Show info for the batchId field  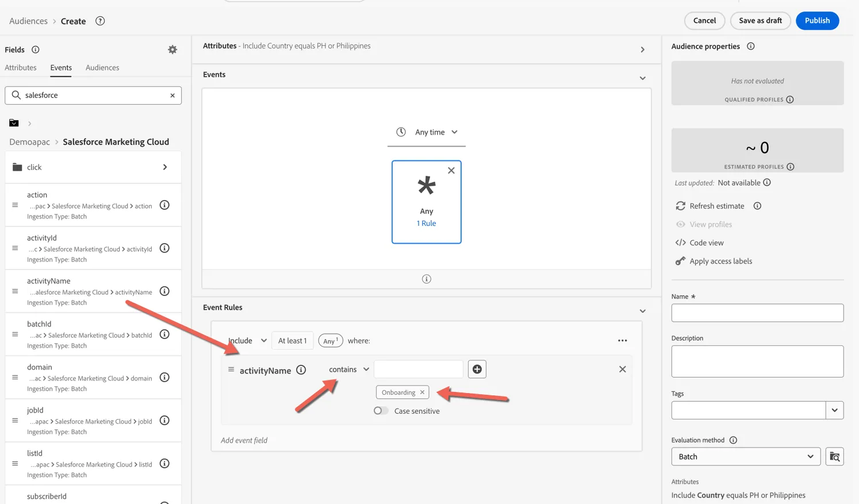point(164,334)
